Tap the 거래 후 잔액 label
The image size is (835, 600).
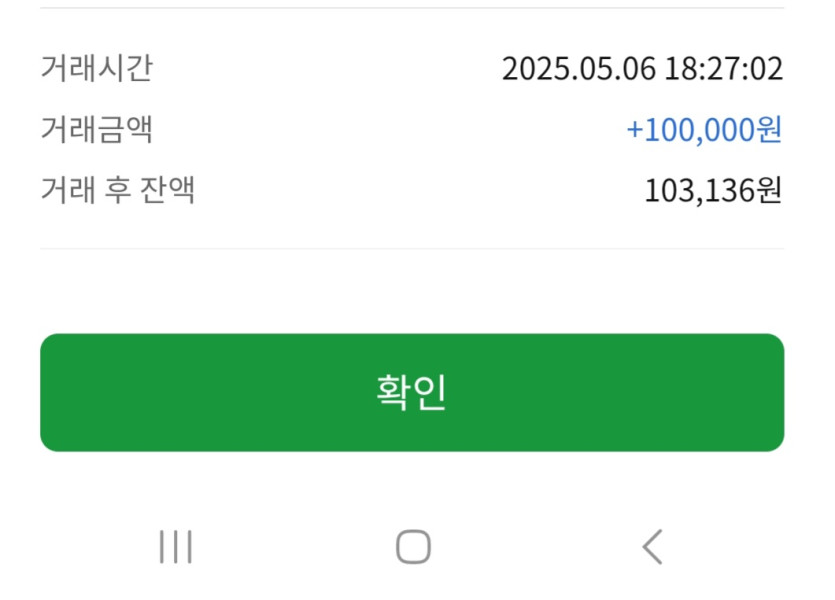pyautogui.click(x=117, y=190)
